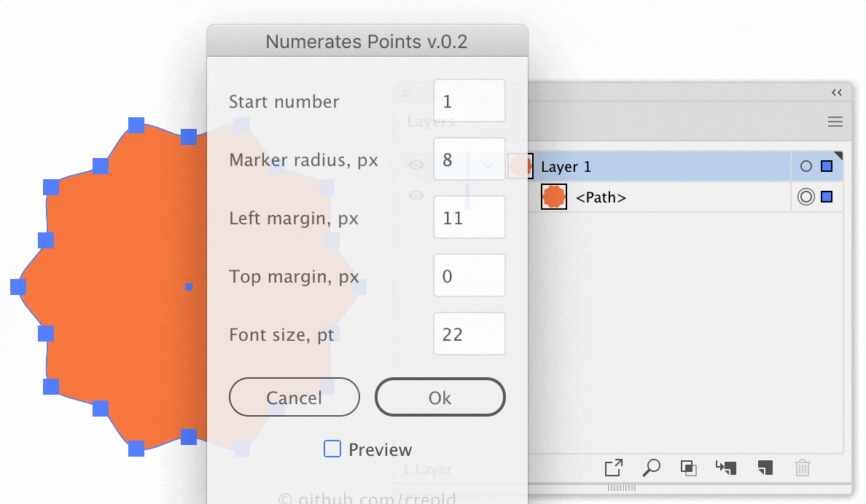The image size is (866, 504).
Task: Click the Layer 1 thumbnail beside dialog
Action: 520,166
